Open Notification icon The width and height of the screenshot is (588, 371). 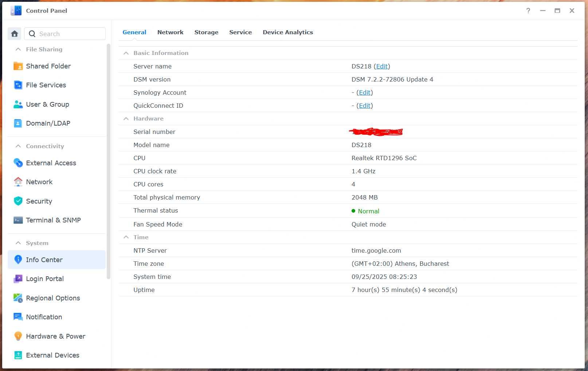pos(18,317)
